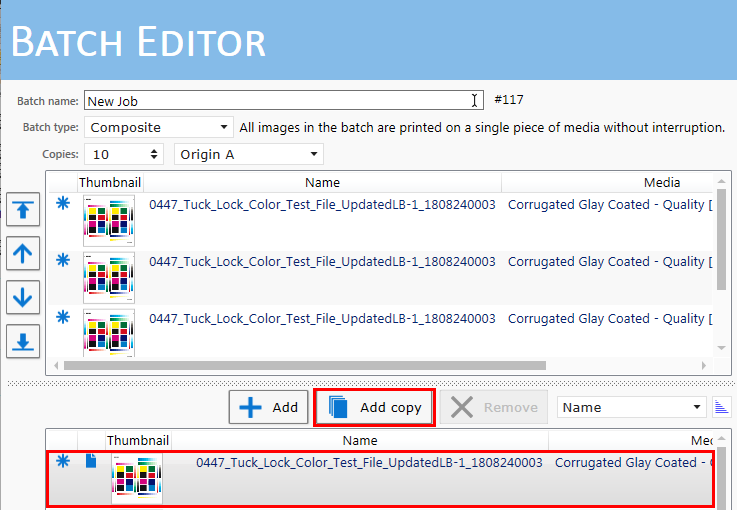Viewport: 737px width, 510px height.
Task: Click the Copies stepper arrows
Action: (154, 154)
